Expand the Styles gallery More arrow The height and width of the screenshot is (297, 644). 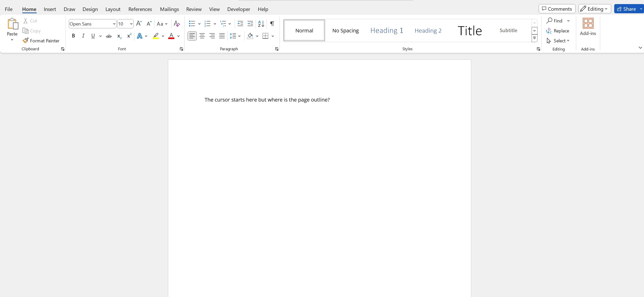click(x=534, y=38)
